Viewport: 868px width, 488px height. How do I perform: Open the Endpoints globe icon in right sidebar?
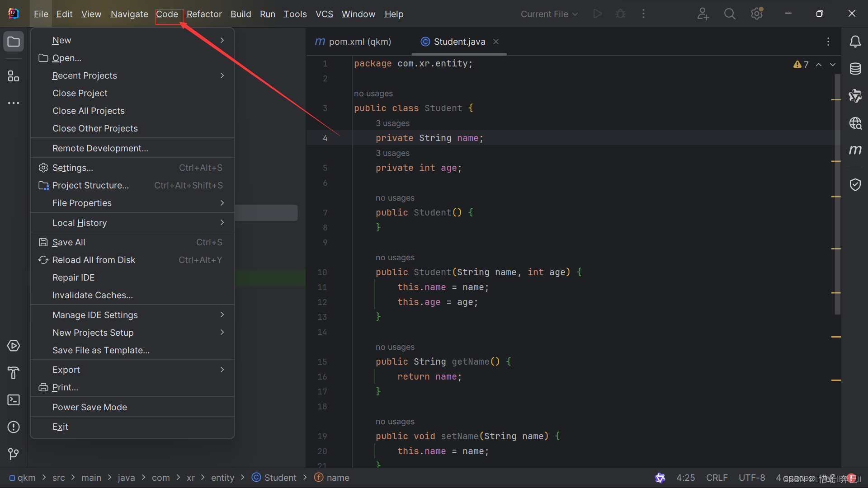click(855, 123)
